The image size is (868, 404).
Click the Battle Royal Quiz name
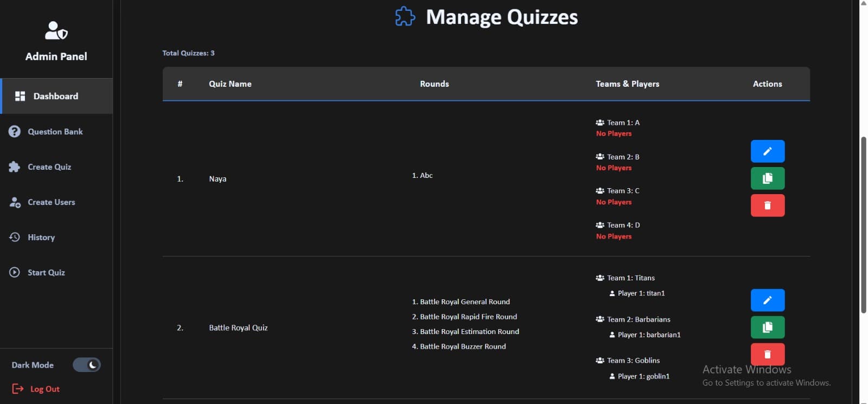pyautogui.click(x=238, y=328)
